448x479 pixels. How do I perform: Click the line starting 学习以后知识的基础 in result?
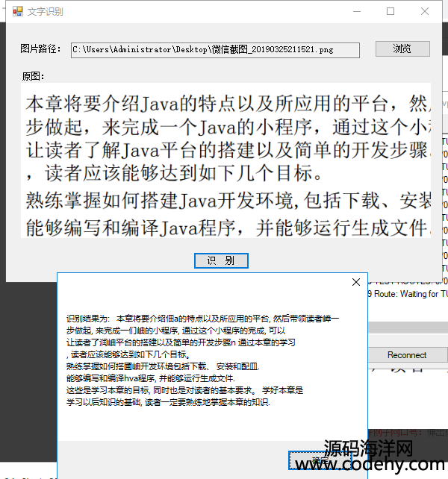click(x=168, y=402)
